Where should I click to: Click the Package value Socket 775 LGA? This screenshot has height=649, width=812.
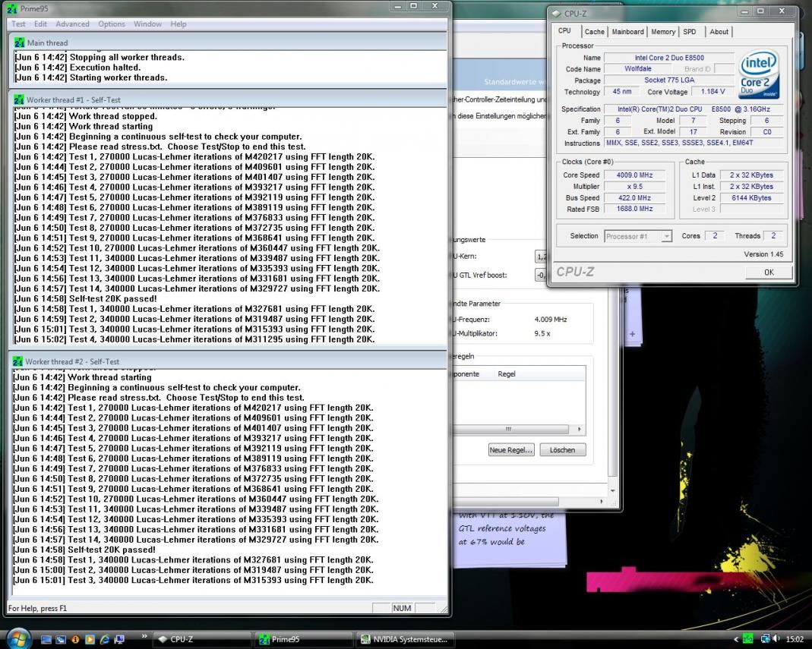(x=669, y=80)
